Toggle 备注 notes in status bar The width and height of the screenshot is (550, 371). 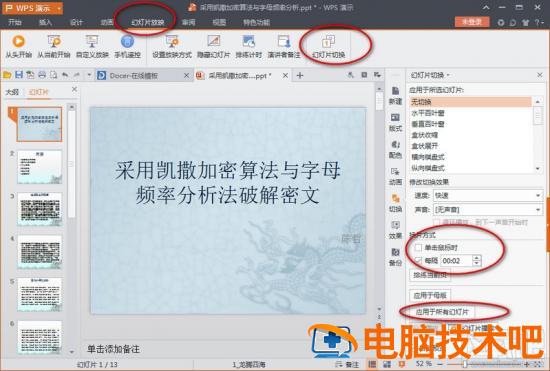coord(347,364)
